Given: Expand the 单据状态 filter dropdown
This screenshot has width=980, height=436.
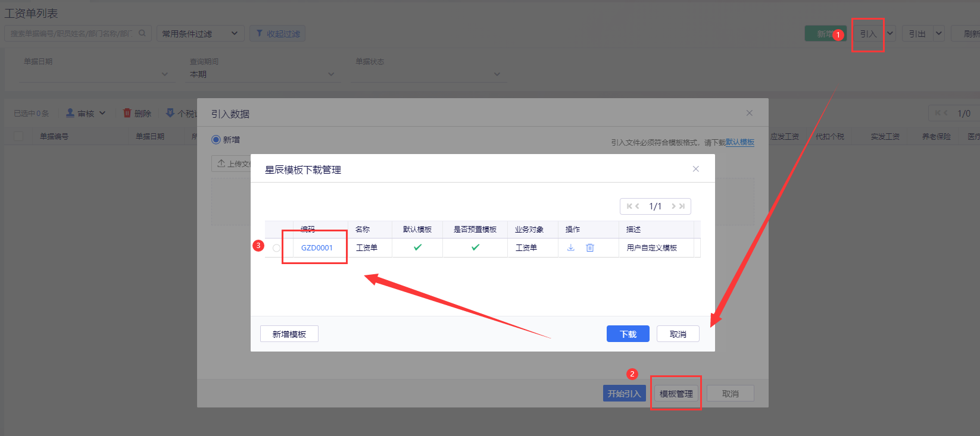Looking at the screenshot, I should point(497,74).
